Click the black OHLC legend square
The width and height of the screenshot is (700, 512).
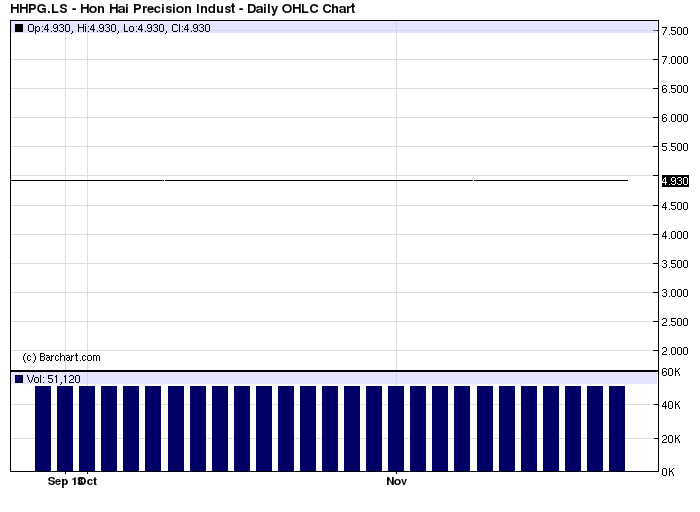(19, 28)
